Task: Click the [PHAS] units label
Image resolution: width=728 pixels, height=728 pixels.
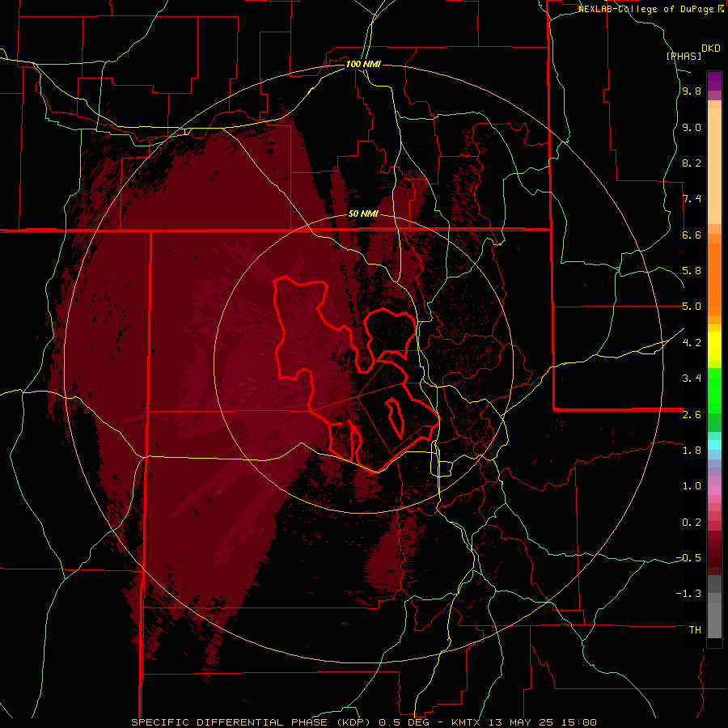Action: [x=684, y=56]
